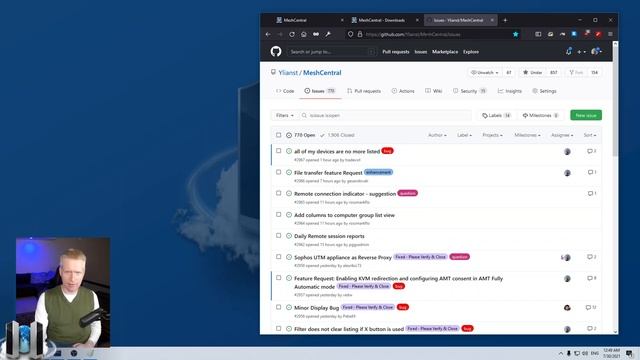640x360 pixels.
Task: Click the microphone icon in system tray
Action: [569, 353]
